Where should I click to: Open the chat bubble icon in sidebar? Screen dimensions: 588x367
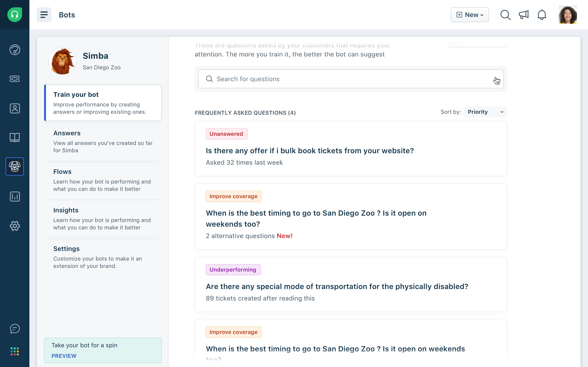[x=14, y=329]
